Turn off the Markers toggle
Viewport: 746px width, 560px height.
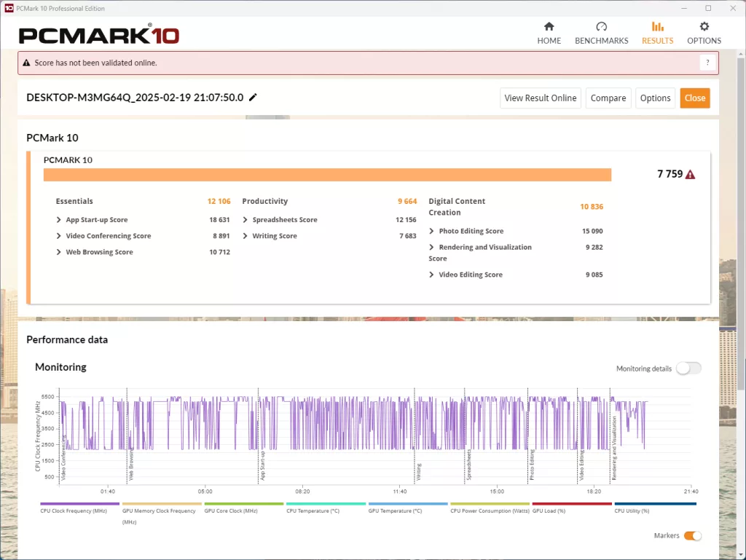[x=693, y=536]
